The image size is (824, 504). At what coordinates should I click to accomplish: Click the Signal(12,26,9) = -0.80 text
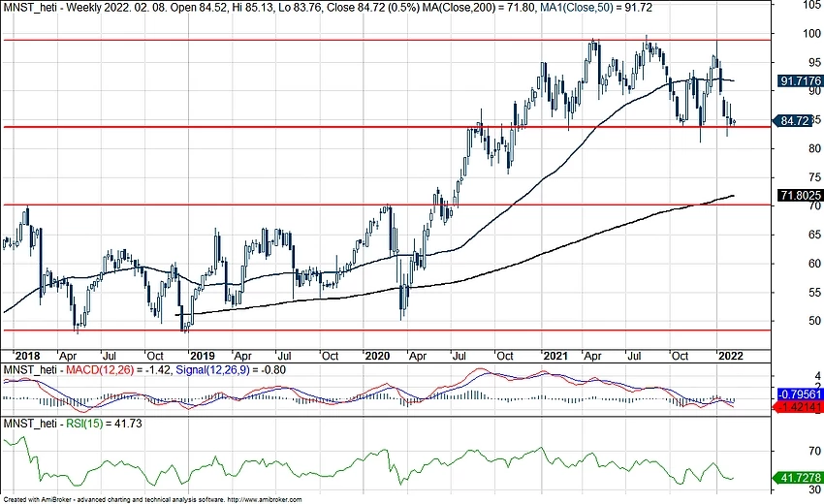click(231, 370)
